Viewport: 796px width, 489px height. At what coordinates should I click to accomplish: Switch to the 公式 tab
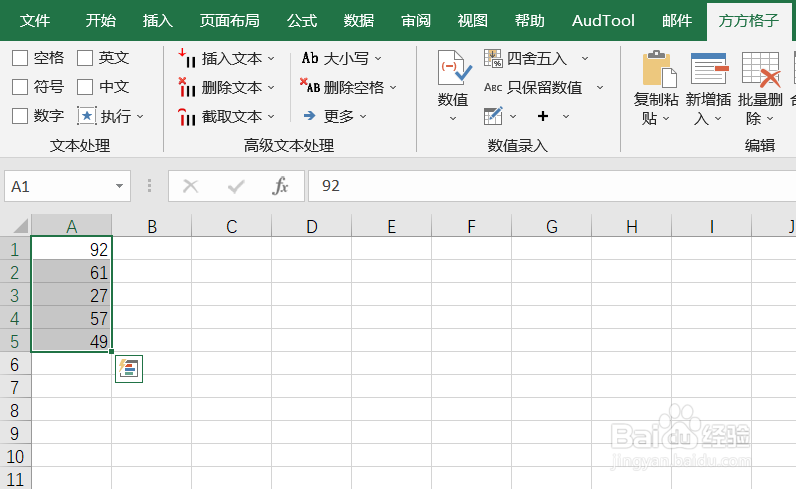[x=302, y=21]
